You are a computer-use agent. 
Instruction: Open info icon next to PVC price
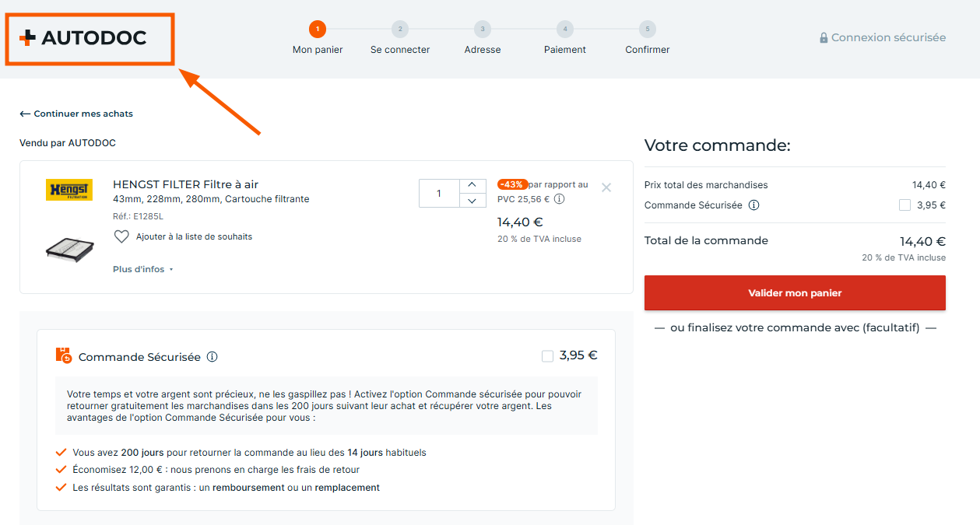(559, 199)
